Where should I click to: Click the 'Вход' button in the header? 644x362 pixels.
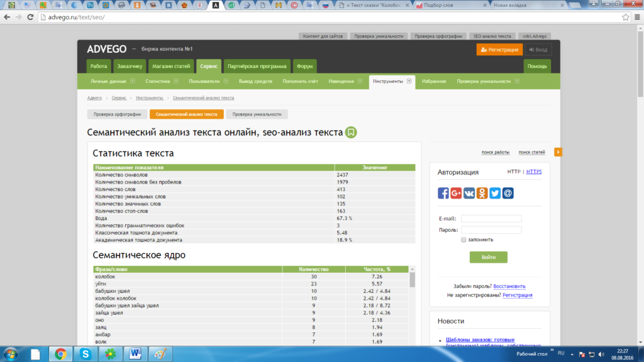tap(538, 50)
